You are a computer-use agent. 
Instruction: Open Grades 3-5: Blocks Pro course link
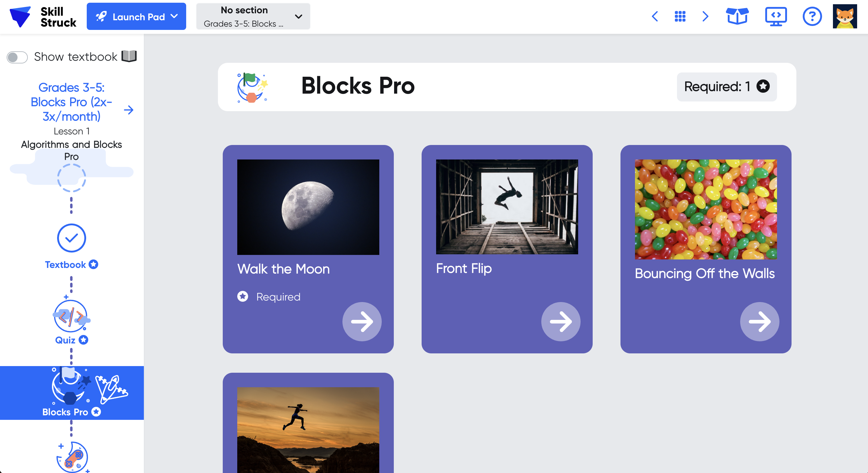[x=71, y=102]
